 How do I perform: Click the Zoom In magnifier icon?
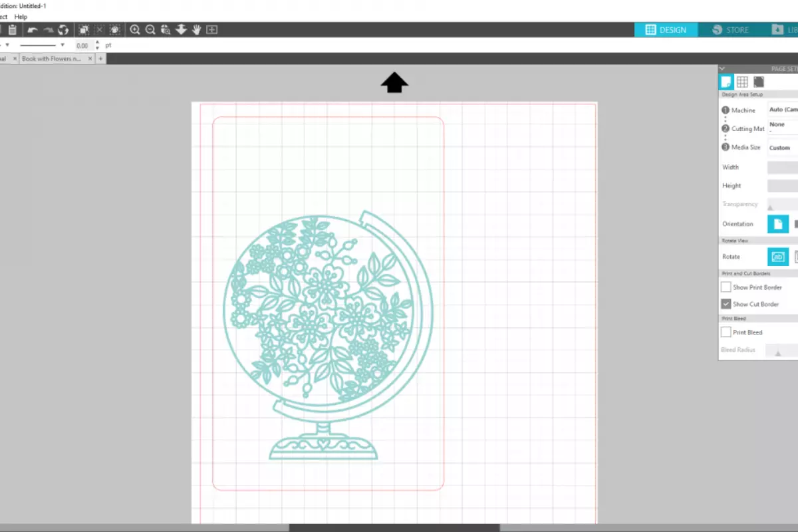pos(135,30)
